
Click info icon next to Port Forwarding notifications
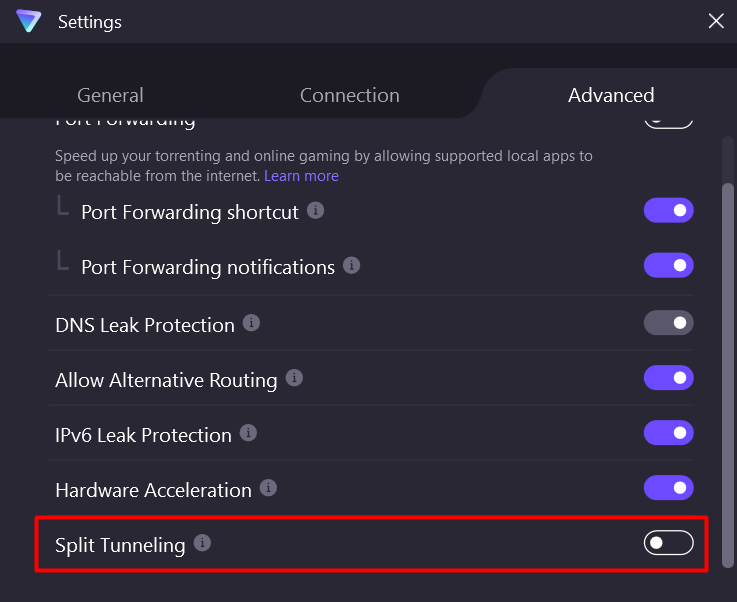pyautogui.click(x=352, y=266)
